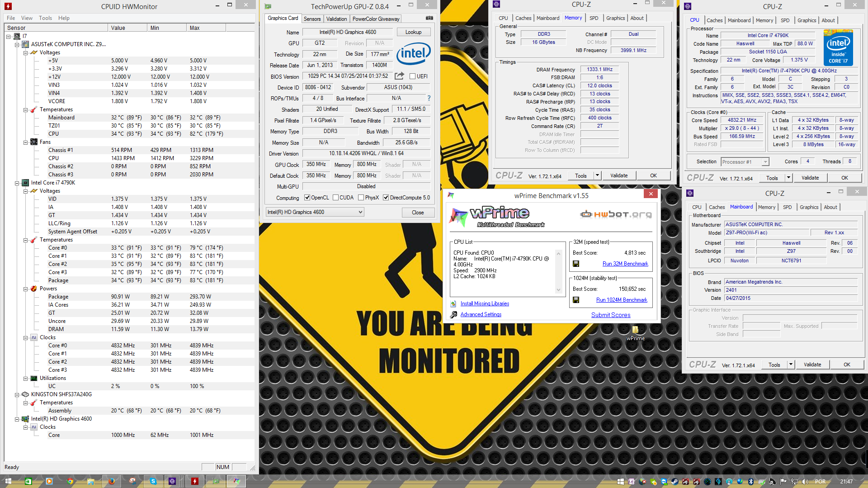The image size is (868, 488).
Task: Toggle the UEFI checkbox in GPU-Z
Action: coord(412,76)
